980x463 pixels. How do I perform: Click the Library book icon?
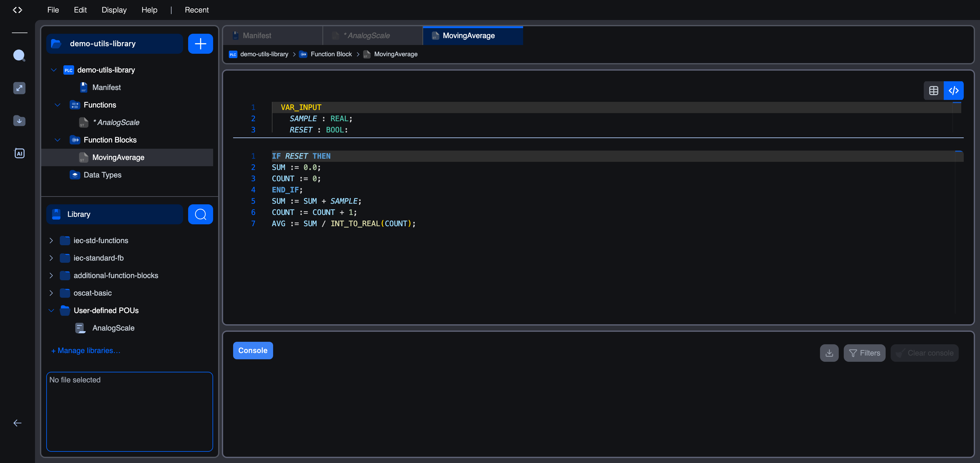coord(56,214)
